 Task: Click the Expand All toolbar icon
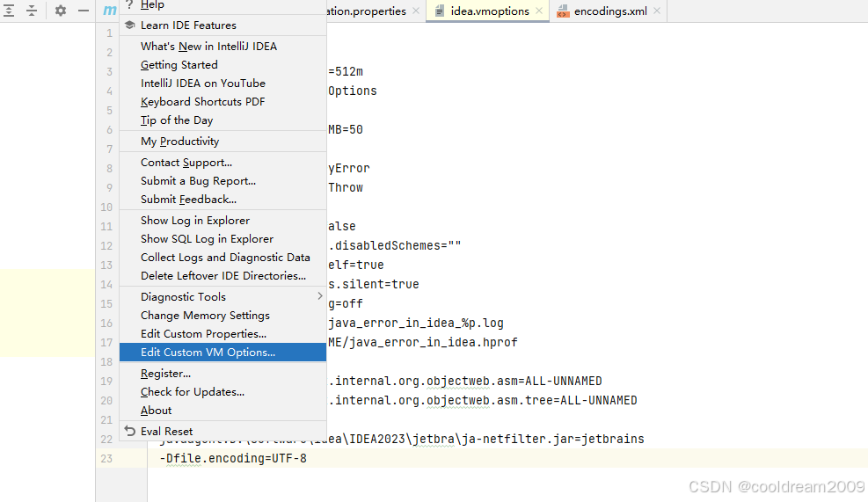(x=9, y=11)
